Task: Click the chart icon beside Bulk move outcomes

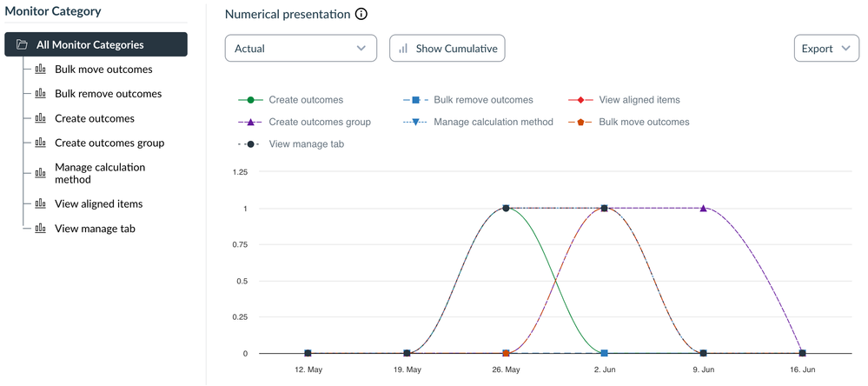Action: pos(40,70)
